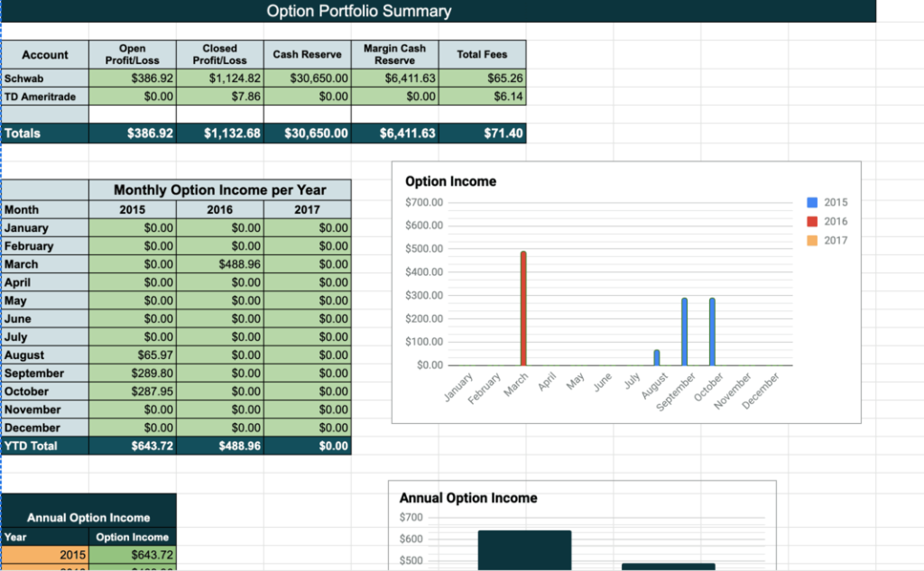Click the small blue August chart bar
The width and height of the screenshot is (924, 571).
[x=657, y=357]
